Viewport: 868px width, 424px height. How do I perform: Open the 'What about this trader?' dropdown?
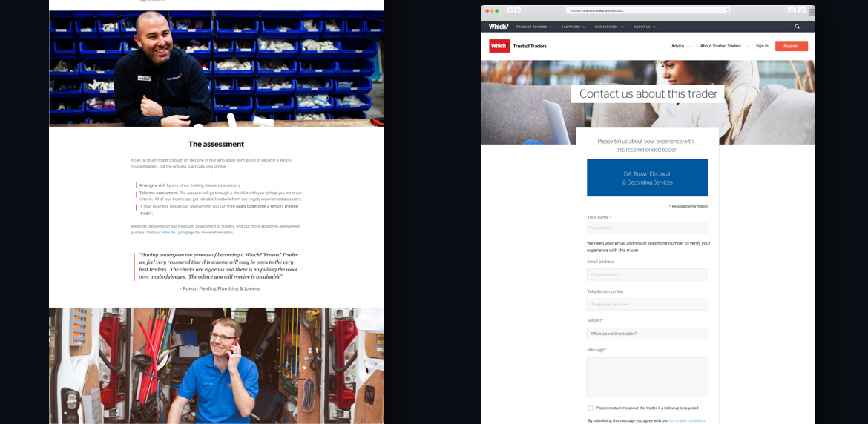tap(647, 334)
